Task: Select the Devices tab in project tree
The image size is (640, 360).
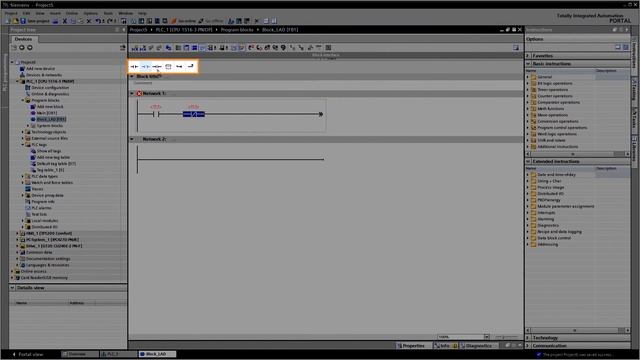Action: [x=23, y=39]
